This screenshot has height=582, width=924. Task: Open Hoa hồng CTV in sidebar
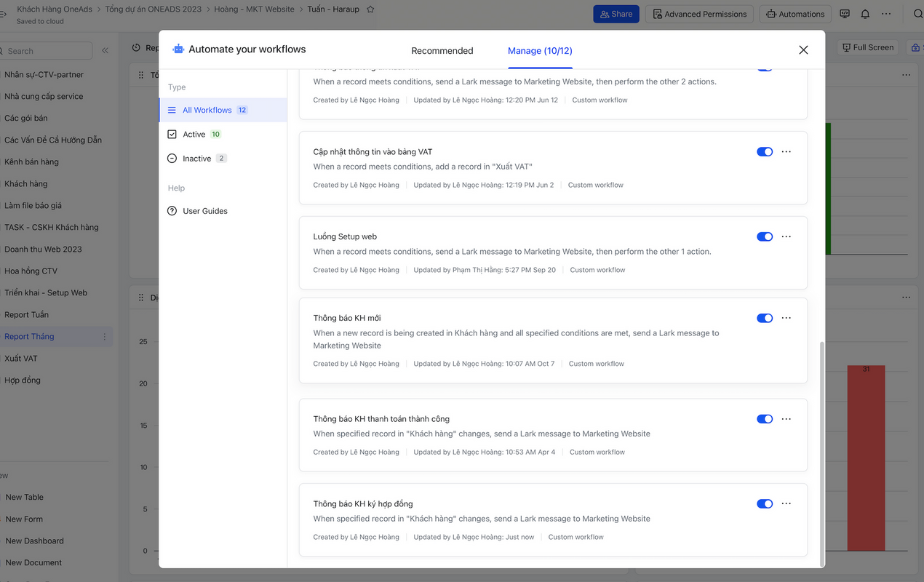31,271
